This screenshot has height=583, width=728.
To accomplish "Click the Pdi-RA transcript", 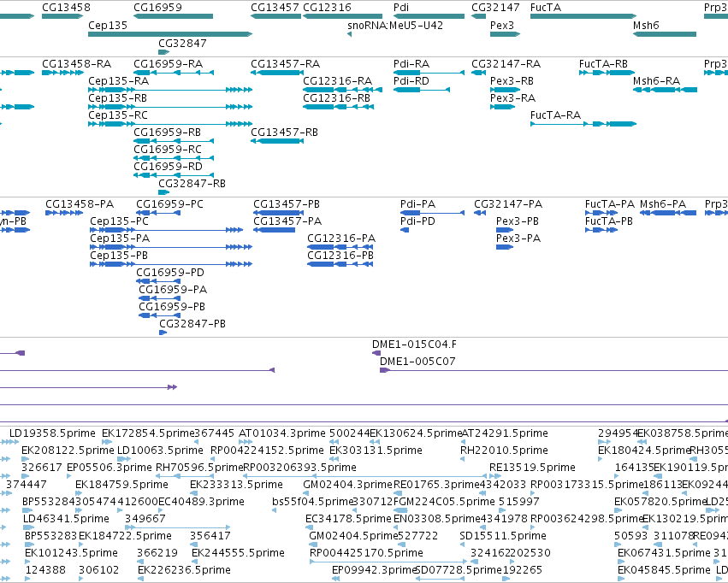I will [x=429, y=73].
